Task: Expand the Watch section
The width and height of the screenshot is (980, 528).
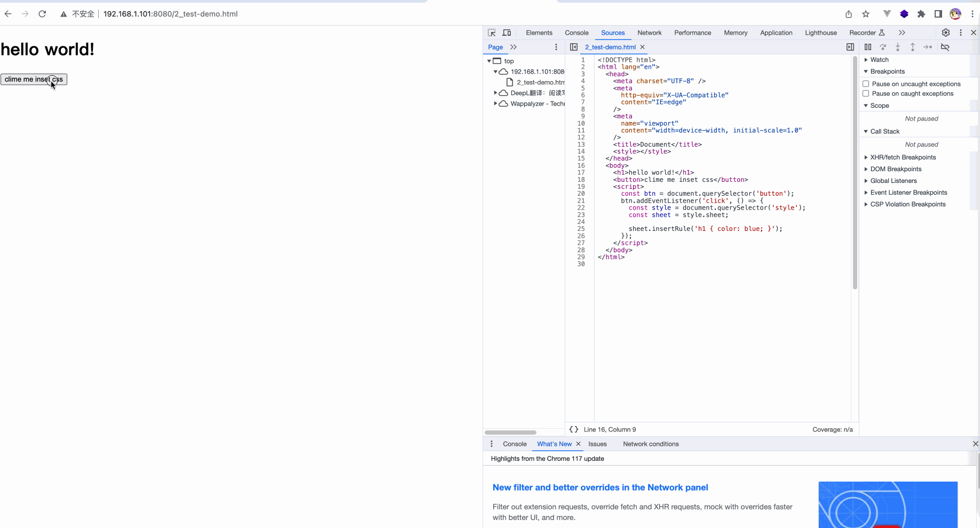Action: coord(867,60)
